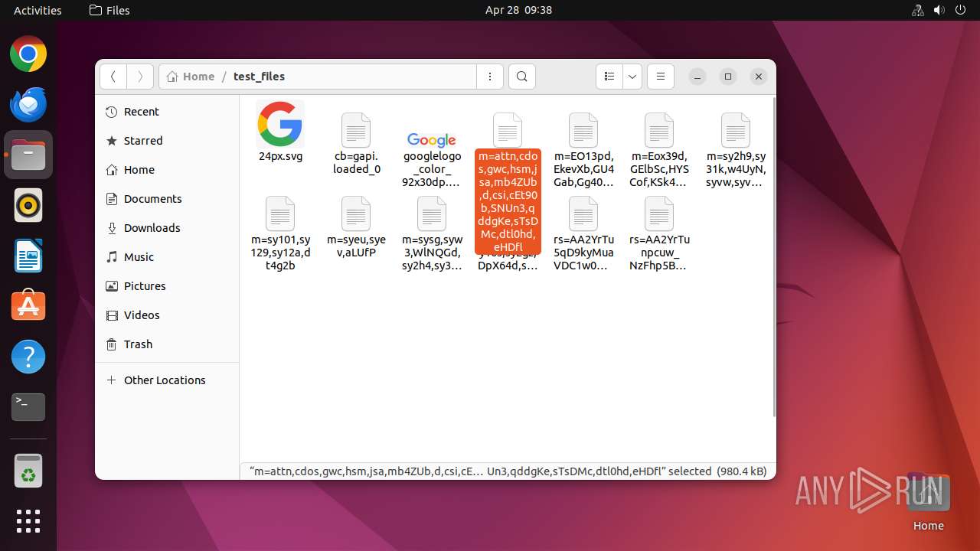Viewport: 980px width, 551px height.
Task: Select the m=syeu,syev,aLUfP file
Action: [x=356, y=227]
